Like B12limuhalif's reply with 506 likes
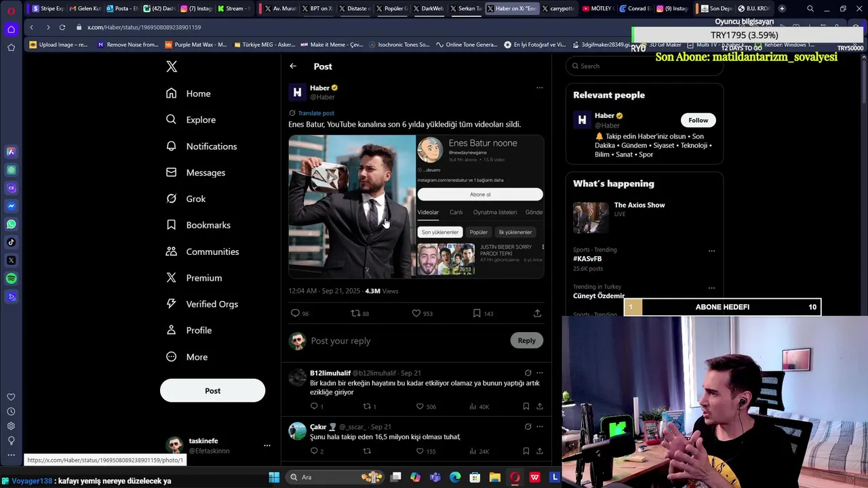 420,407
